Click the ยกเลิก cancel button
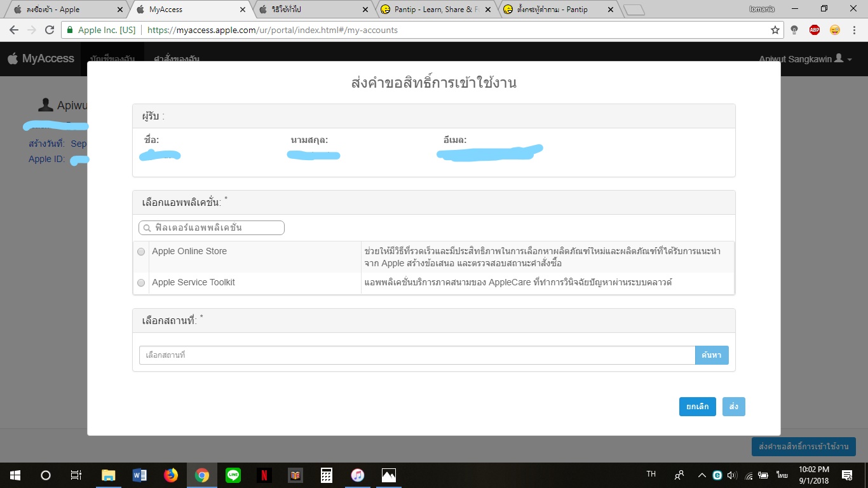Viewport: 868px width, 488px height. click(698, 407)
